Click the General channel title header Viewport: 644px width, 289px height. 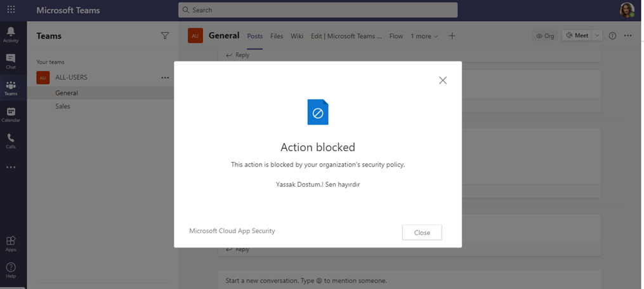coord(224,36)
